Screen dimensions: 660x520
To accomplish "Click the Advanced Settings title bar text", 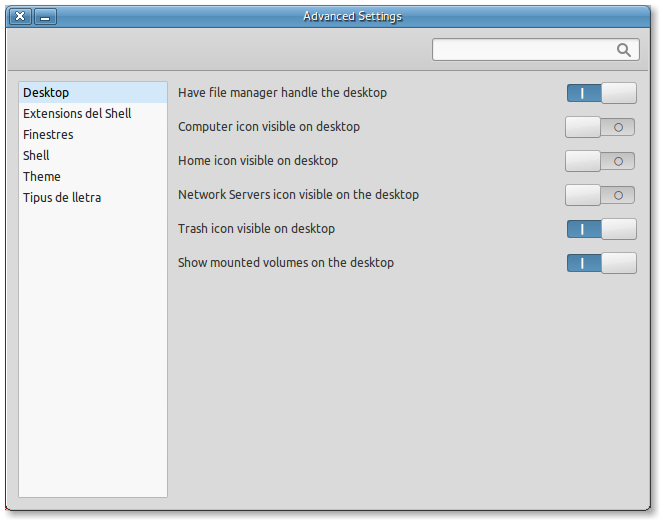I will pyautogui.click(x=352, y=17).
